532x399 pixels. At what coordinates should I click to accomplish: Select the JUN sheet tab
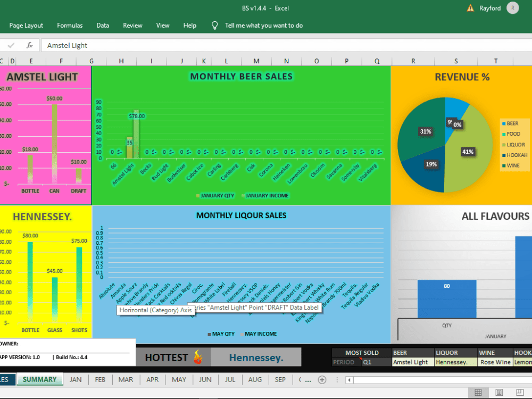click(x=205, y=379)
